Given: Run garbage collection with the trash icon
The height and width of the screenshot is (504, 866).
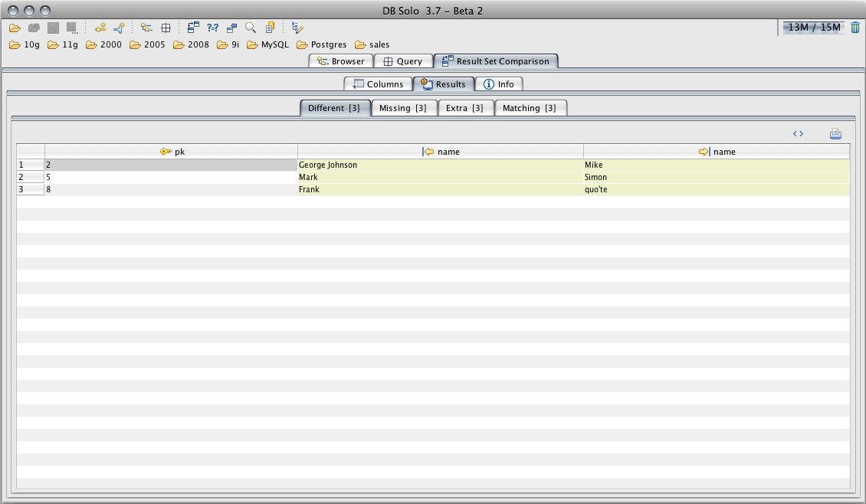Looking at the screenshot, I should coord(855,27).
